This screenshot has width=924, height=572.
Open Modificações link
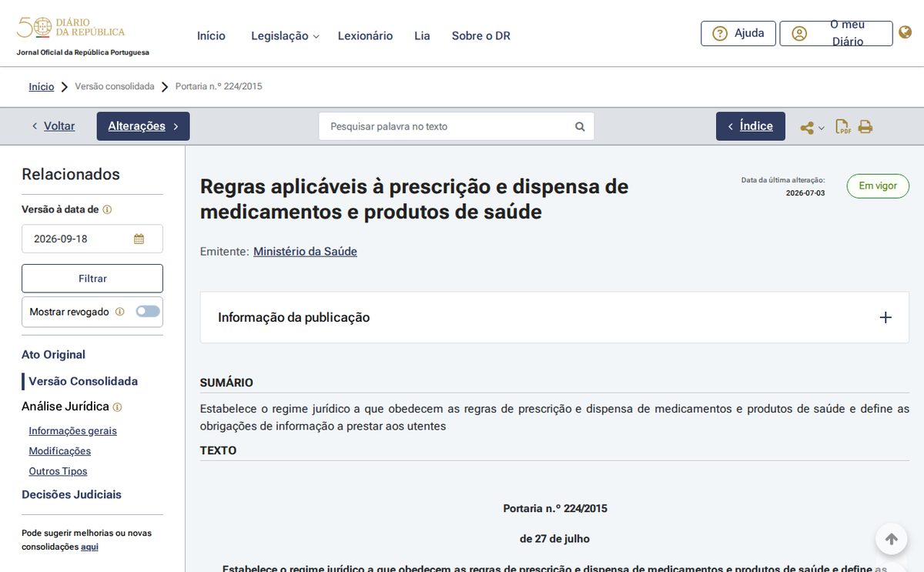pos(60,451)
